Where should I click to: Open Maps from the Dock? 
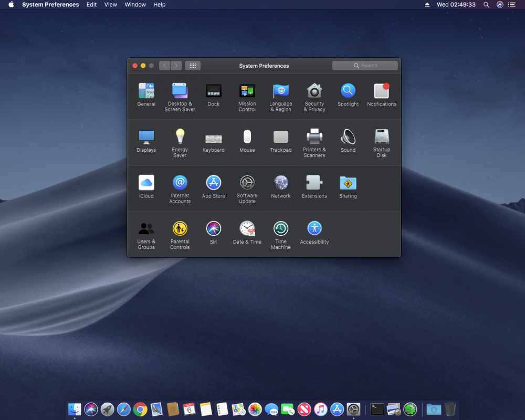coord(238,409)
